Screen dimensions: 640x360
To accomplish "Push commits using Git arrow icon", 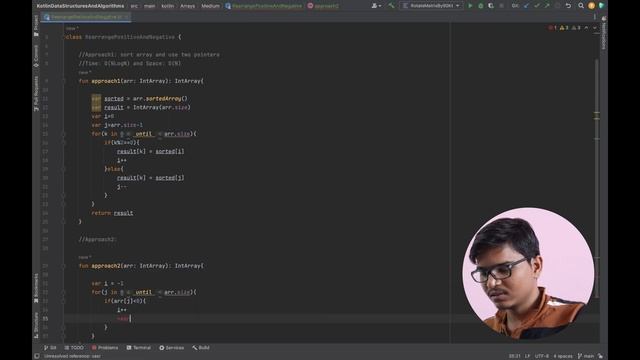I will point(547,6).
